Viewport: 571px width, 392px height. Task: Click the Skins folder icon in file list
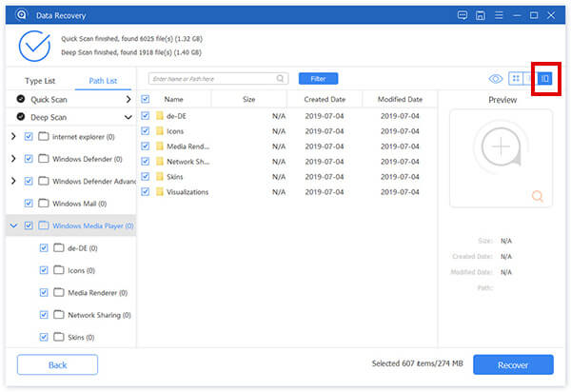tap(160, 177)
